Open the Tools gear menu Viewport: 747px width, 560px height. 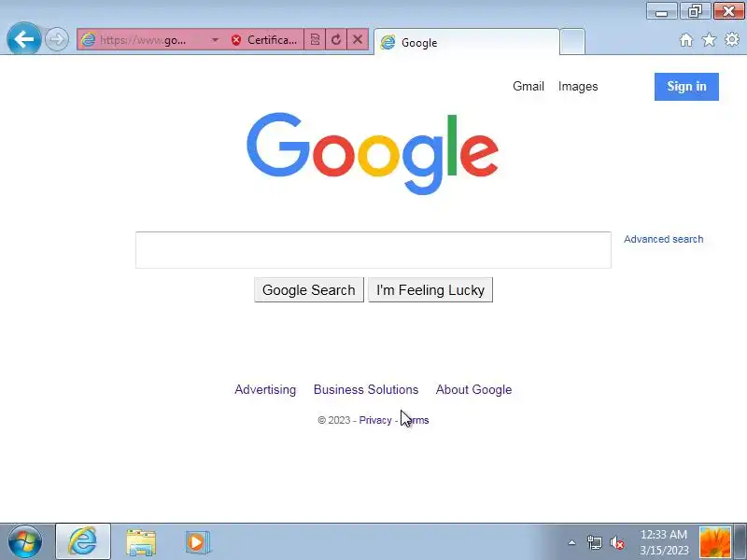tap(732, 39)
